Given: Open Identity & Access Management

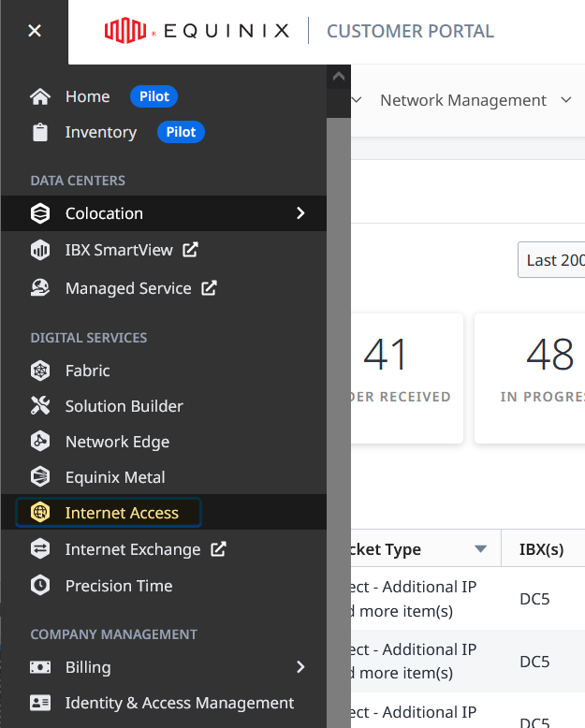Looking at the screenshot, I should (179, 703).
